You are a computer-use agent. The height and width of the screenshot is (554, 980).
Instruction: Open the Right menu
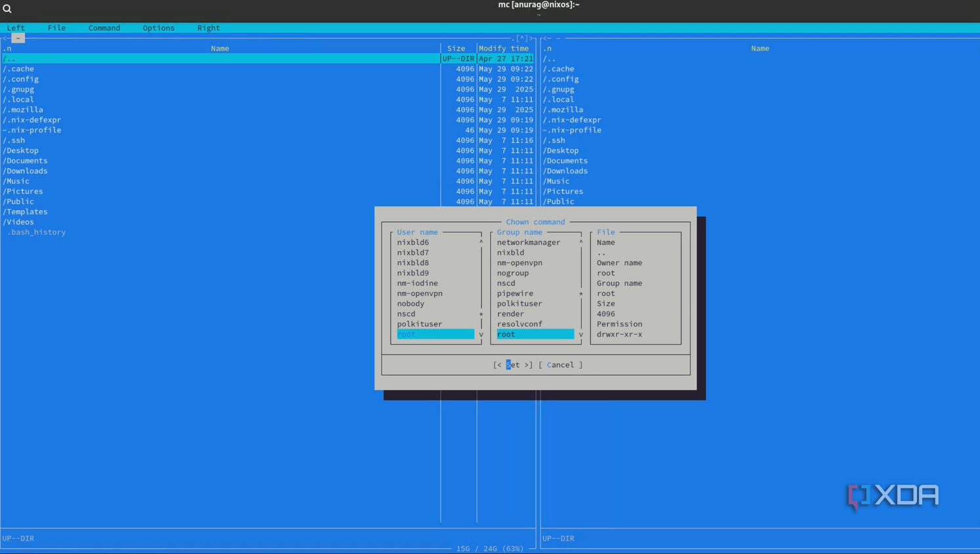[x=209, y=28]
